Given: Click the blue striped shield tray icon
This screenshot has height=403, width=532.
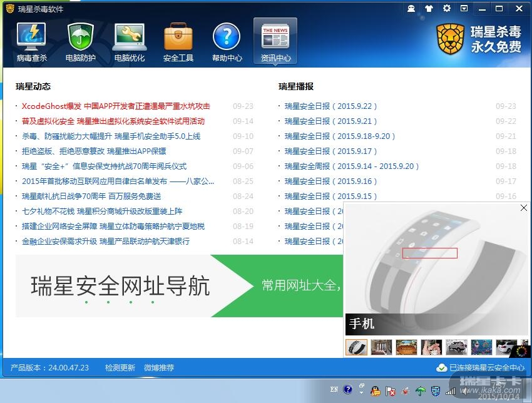Looking at the screenshot, I should [x=436, y=392].
